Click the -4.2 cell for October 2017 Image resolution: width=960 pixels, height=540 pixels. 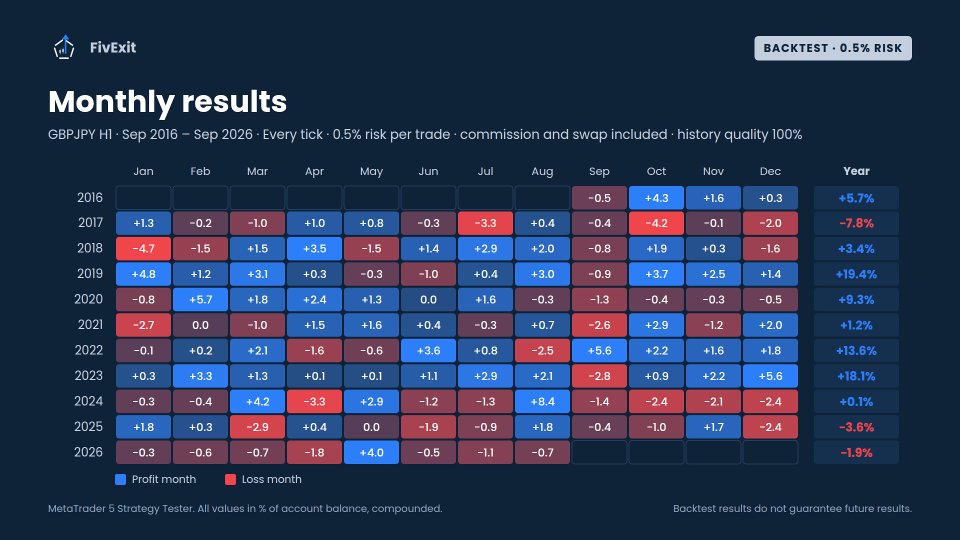point(656,223)
